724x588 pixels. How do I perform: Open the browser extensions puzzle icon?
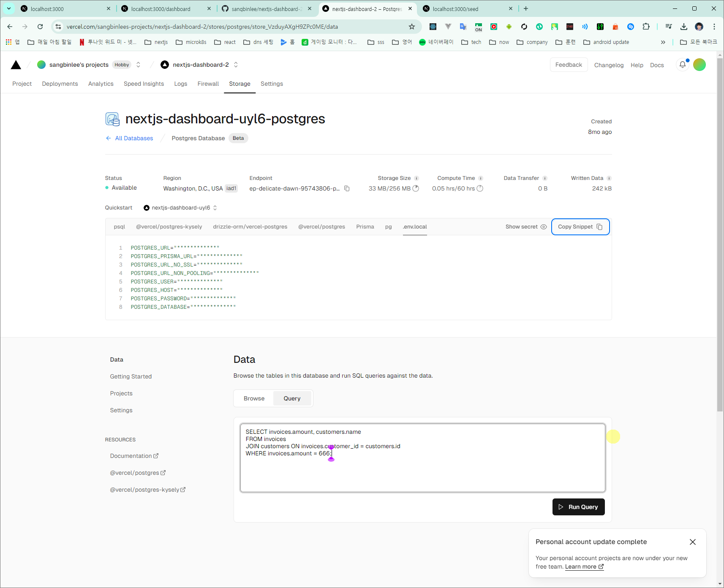click(x=646, y=27)
